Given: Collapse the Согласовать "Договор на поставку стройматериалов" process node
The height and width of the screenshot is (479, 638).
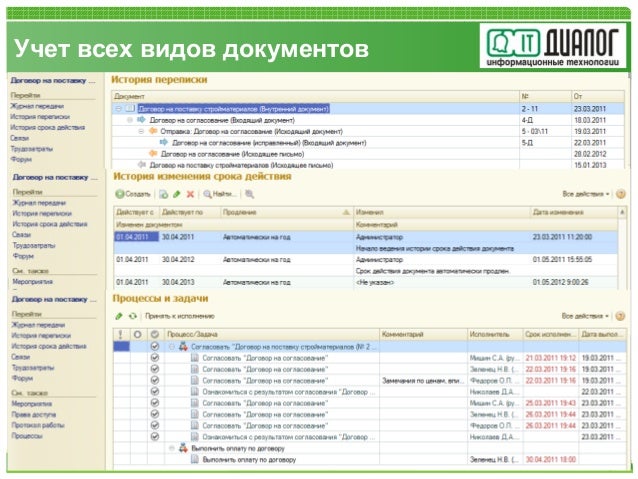Looking at the screenshot, I should tap(172, 347).
